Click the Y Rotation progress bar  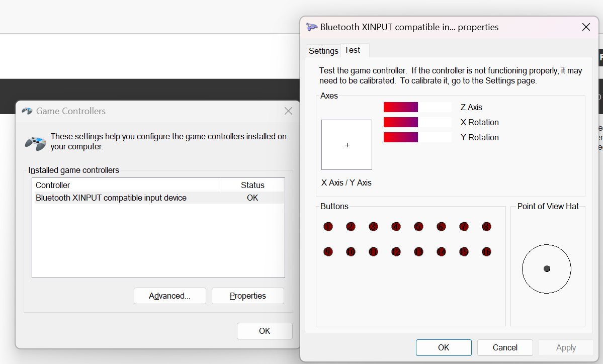417,137
